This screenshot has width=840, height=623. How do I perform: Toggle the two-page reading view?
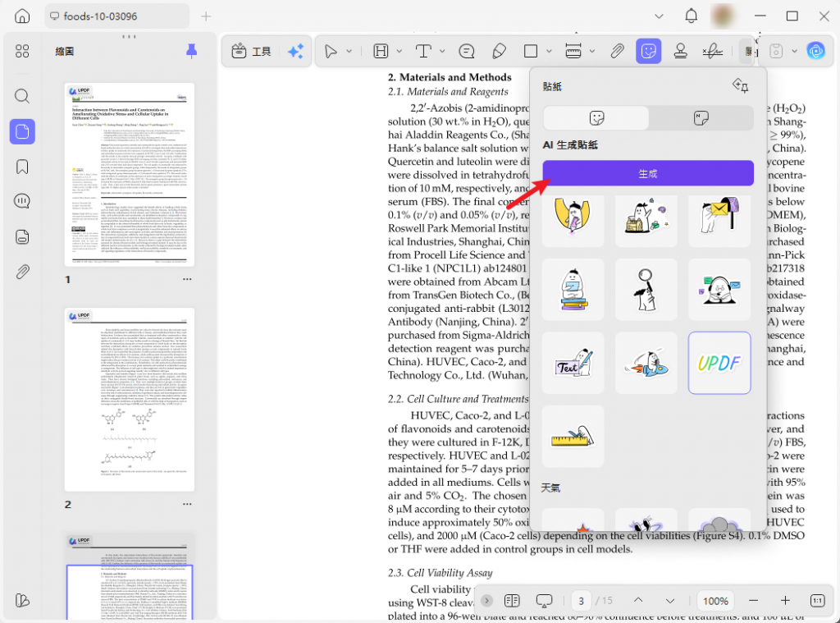512,601
